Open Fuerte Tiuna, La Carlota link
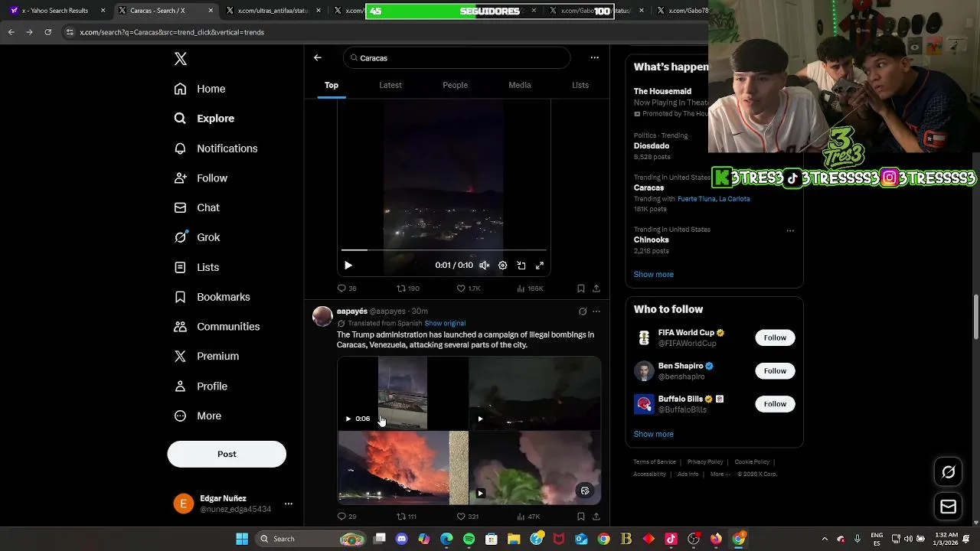This screenshot has width=980, height=551. [x=714, y=199]
